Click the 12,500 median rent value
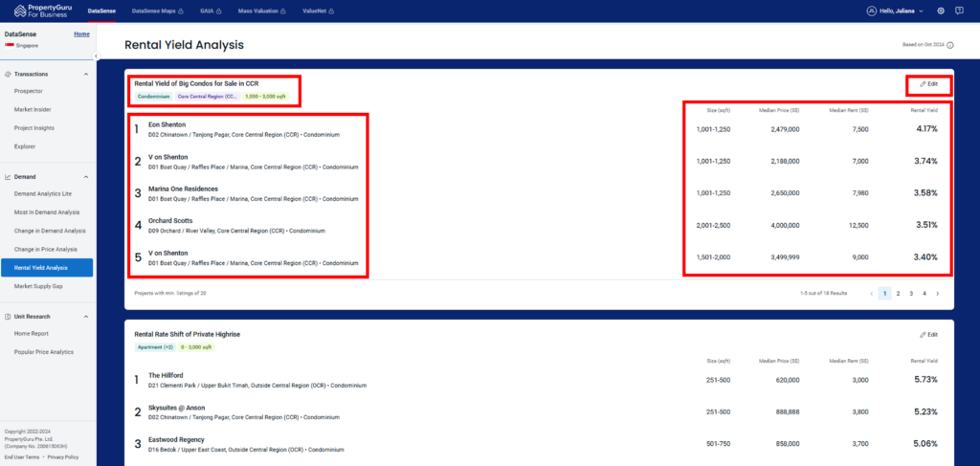Viewport: 980px width, 466px height. [x=858, y=225]
